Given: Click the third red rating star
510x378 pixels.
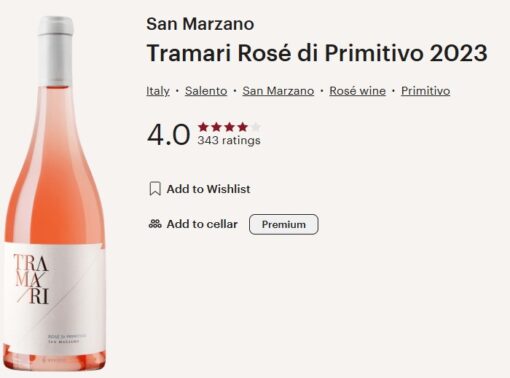Looking at the screenshot, I should pos(229,127).
